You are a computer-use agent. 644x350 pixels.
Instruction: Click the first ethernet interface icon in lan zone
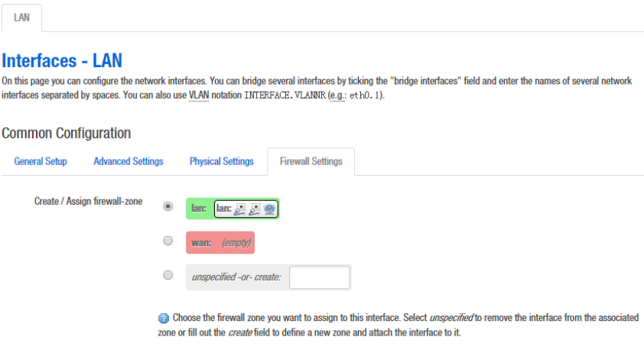coord(240,208)
